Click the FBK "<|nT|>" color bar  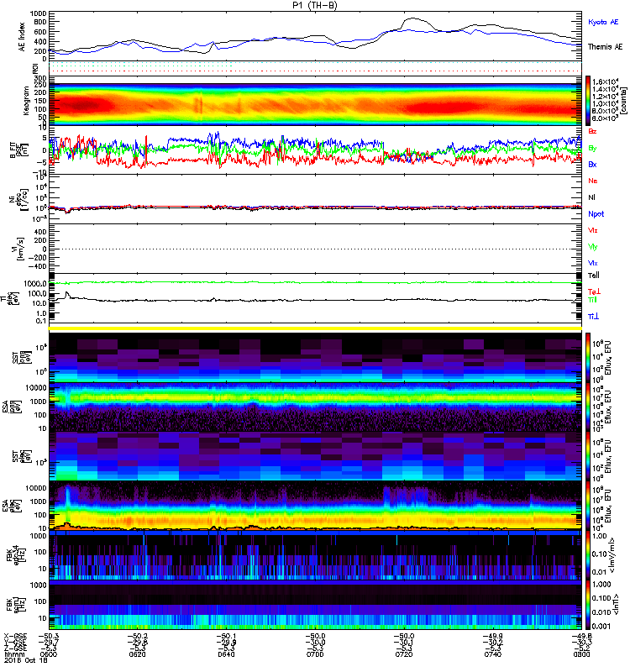[588, 605]
